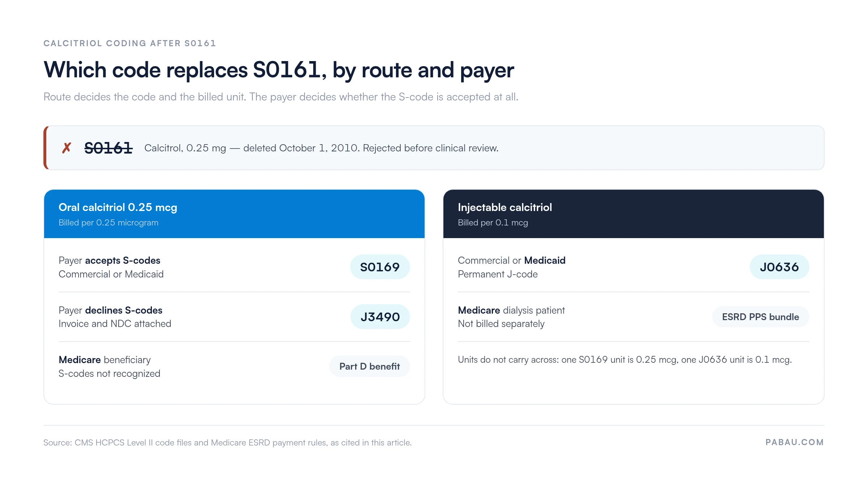Select the Commercial or Medicaid Permanent J-code row
The height and width of the screenshot is (482, 868).
(634, 267)
